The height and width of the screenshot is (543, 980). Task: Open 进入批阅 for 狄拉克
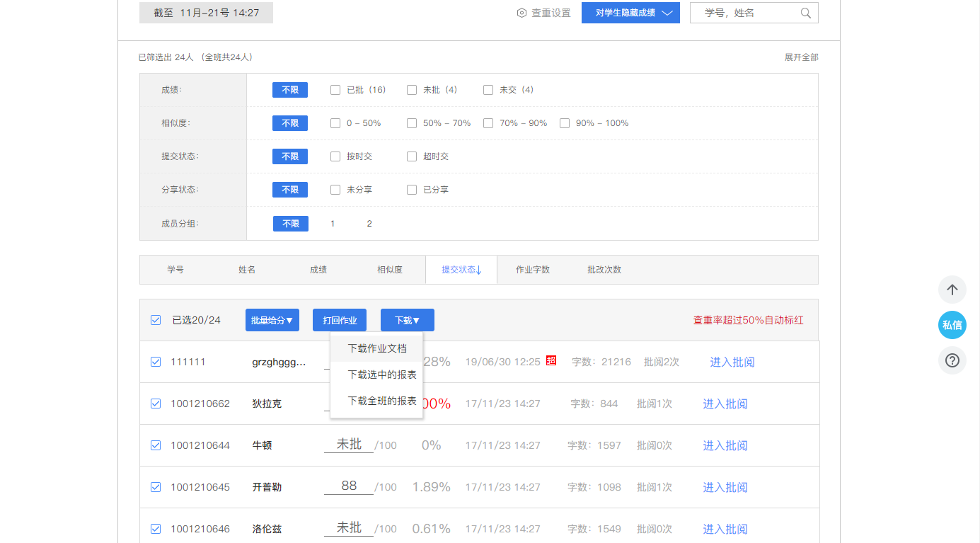tap(725, 404)
